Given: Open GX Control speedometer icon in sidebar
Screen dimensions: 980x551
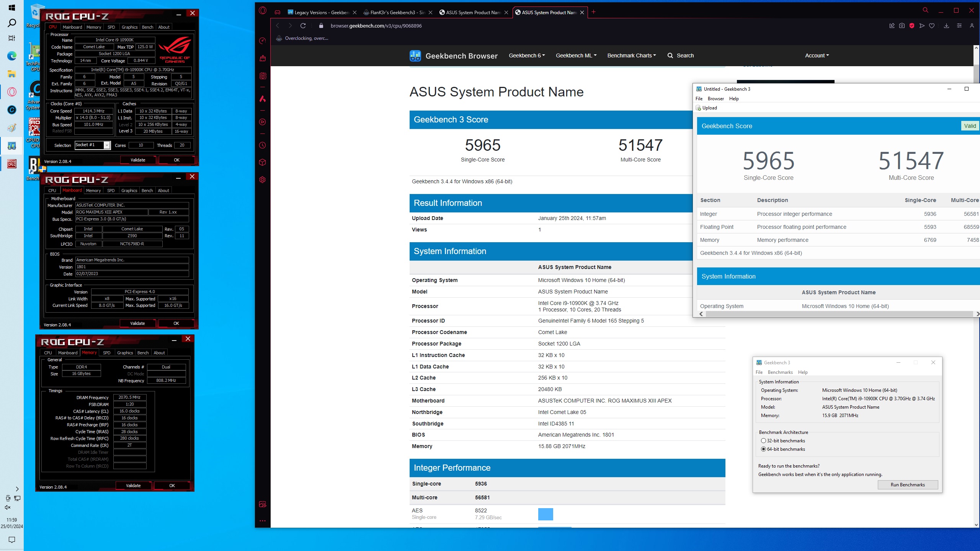Looking at the screenshot, I should tap(263, 41).
